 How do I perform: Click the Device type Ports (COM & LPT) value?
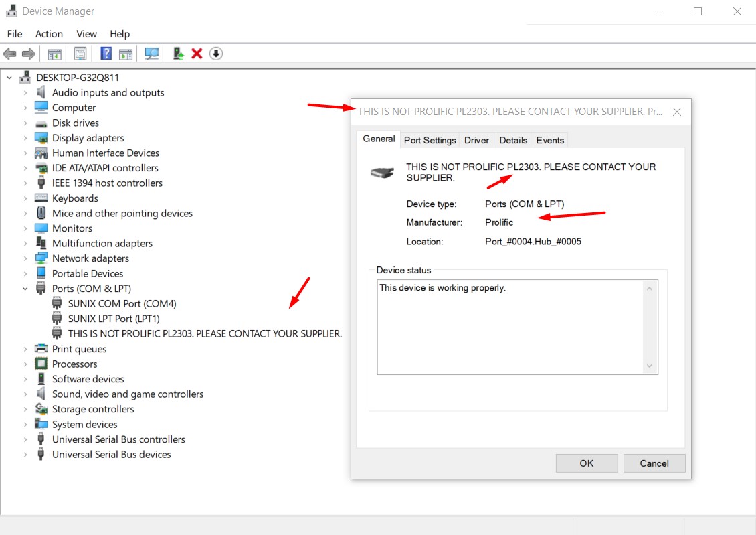tap(525, 204)
